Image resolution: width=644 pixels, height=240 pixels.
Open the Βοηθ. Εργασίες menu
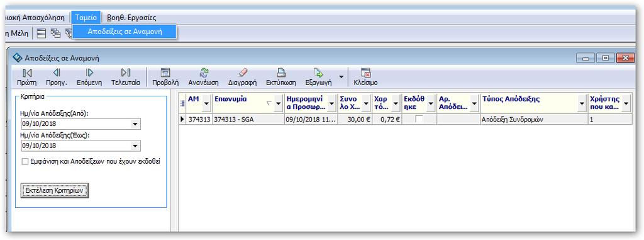(131, 18)
